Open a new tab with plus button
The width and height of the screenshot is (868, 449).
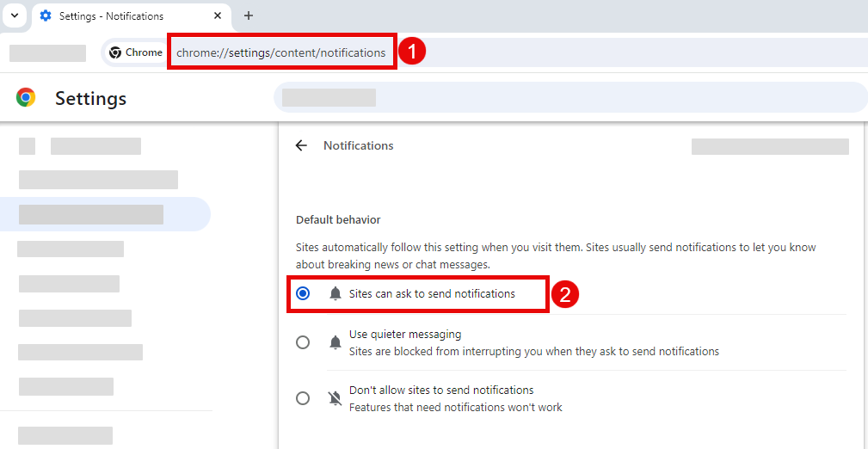pos(249,15)
